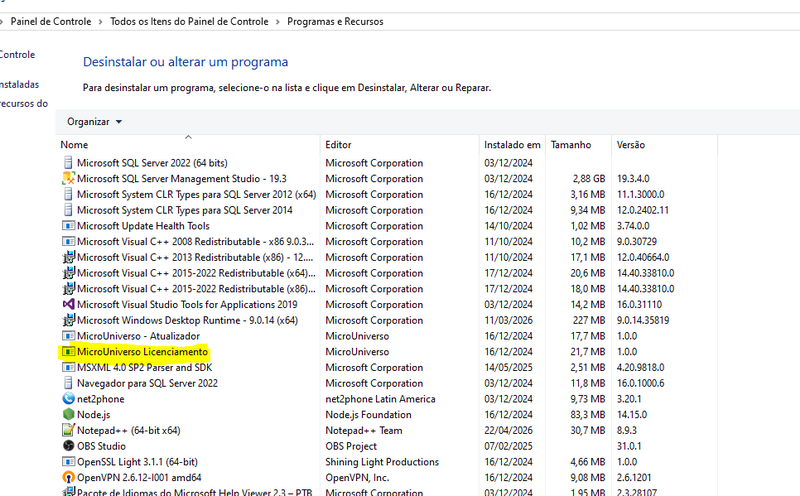The image size is (800, 496).
Task: Select Microsoft SQL Server 2022 (64 bits)
Action: (152, 163)
